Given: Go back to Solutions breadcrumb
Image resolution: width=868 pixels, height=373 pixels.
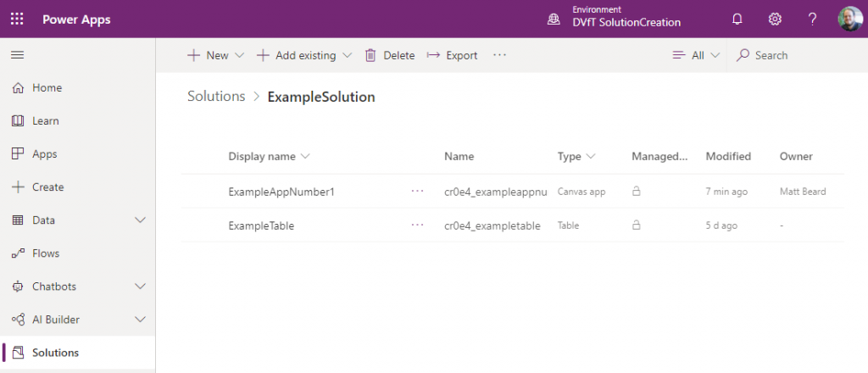Looking at the screenshot, I should (216, 97).
